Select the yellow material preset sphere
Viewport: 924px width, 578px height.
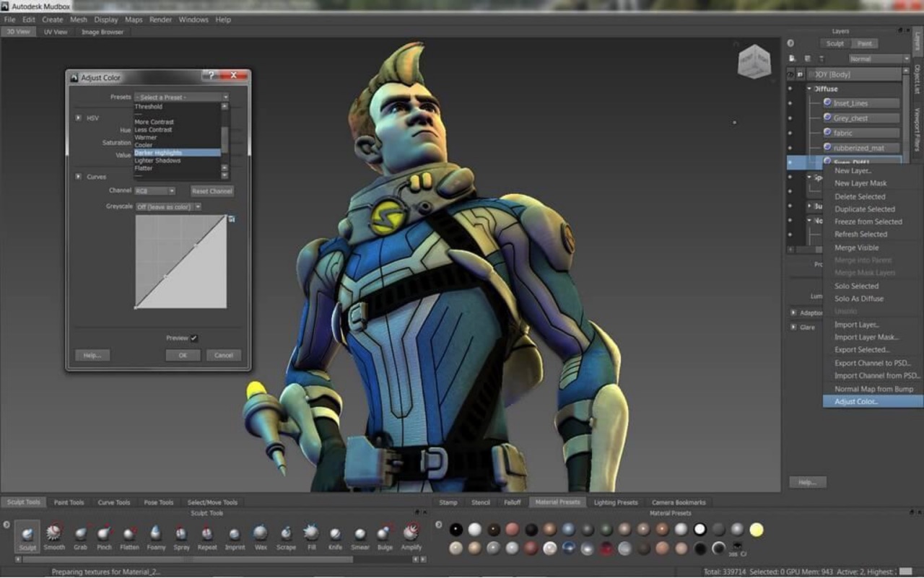coord(756,530)
